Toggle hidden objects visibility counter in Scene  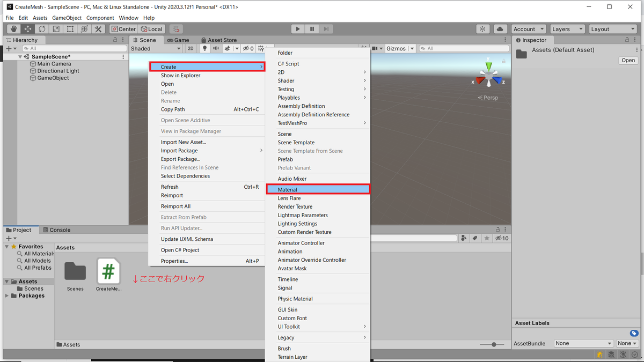248,48
